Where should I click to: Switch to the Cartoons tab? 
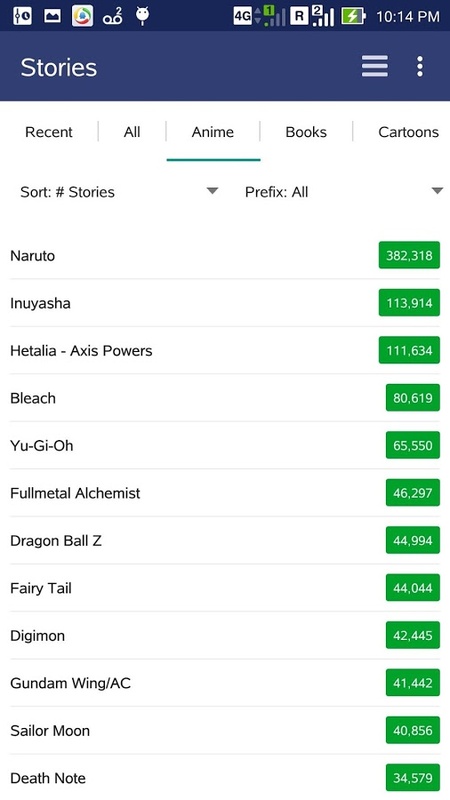[x=408, y=132]
